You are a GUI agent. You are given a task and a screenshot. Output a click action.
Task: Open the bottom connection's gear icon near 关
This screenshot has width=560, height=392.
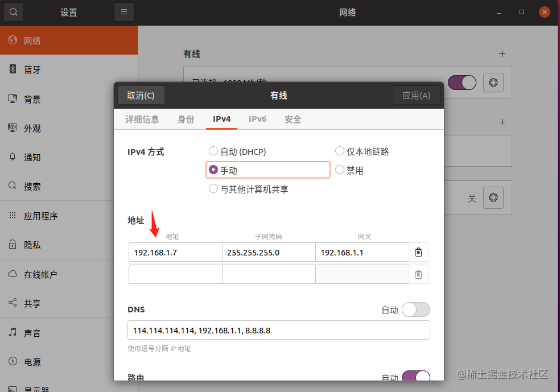click(493, 197)
